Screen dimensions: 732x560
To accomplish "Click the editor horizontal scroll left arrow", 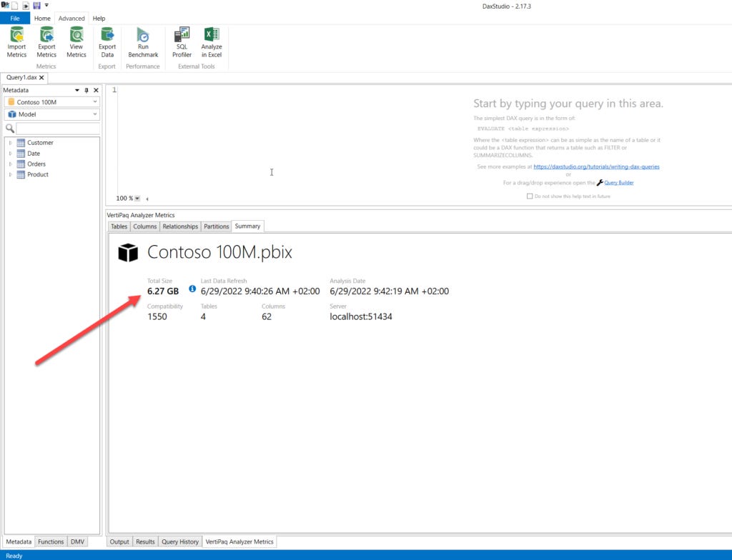I will 147,199.
